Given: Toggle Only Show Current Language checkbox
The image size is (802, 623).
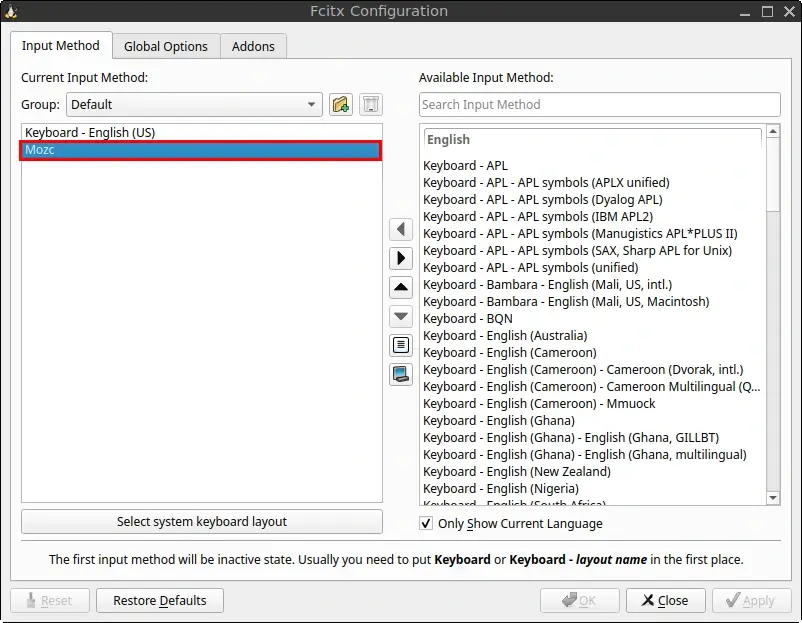Looking at the screenshot, I should [x=426, y=523].
